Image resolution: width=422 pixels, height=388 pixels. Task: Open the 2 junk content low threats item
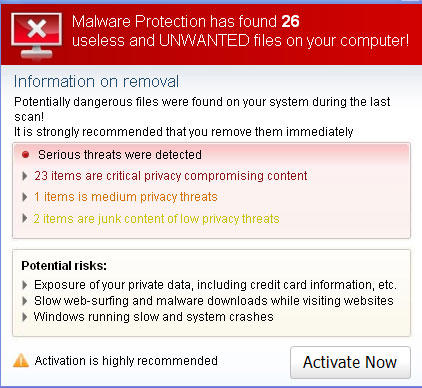[x=156, y=219]
